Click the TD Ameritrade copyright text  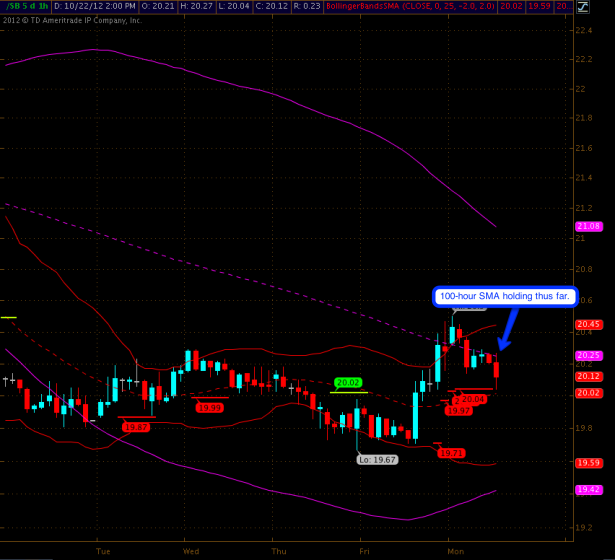tap(72, 19)
